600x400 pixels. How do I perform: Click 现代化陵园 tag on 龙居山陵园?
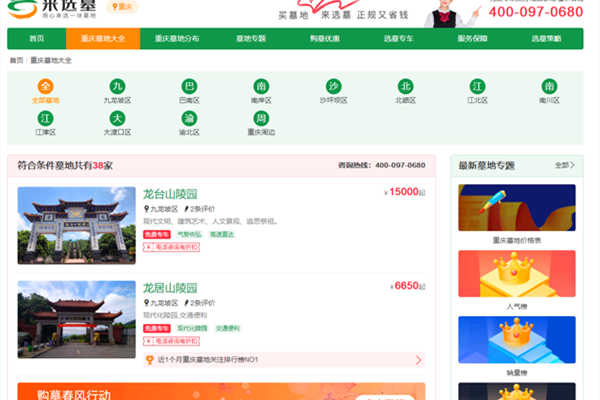(x=192, y=328)
